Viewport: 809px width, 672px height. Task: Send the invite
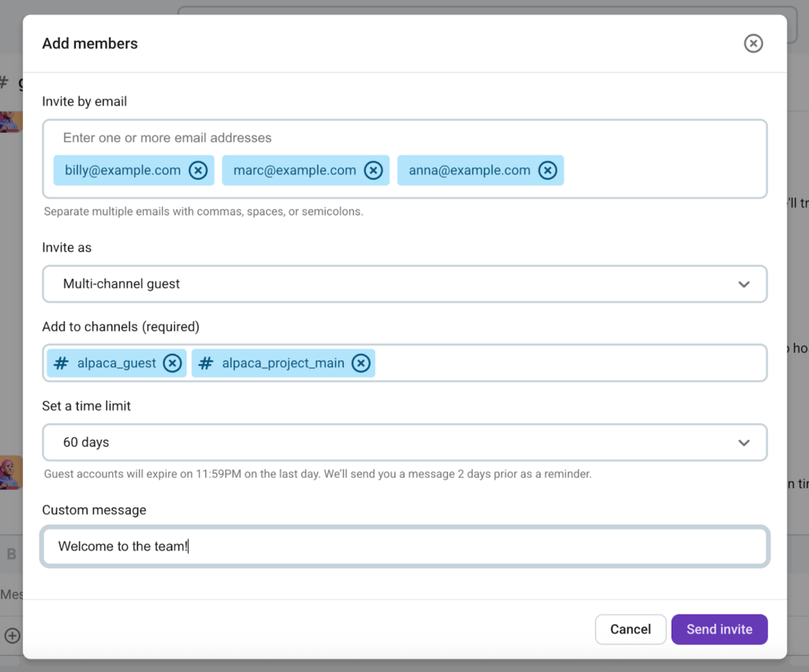719,629
